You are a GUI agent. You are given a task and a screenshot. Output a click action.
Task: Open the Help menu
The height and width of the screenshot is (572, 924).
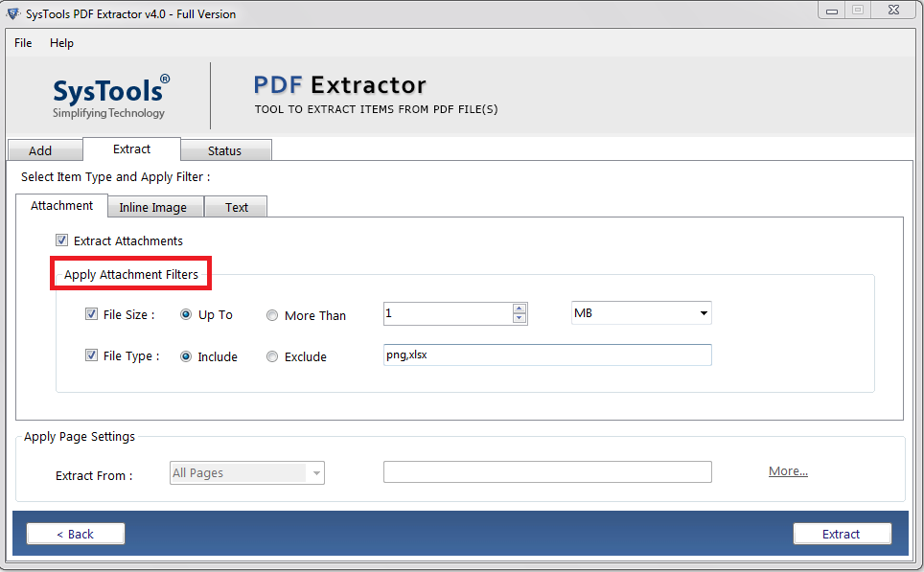61,43
